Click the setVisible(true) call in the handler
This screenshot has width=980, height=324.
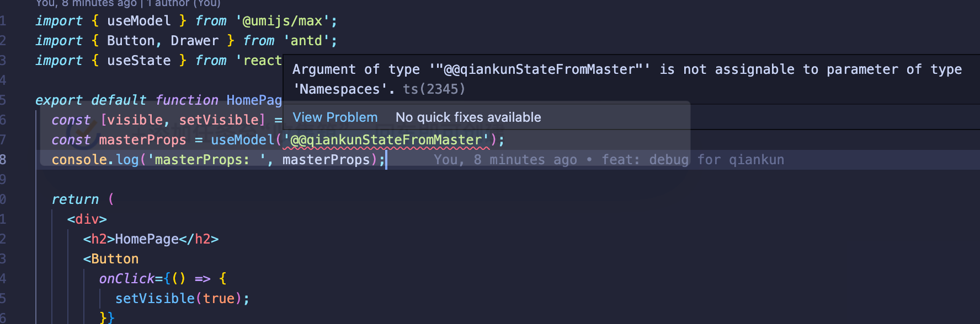pos(166,298)
